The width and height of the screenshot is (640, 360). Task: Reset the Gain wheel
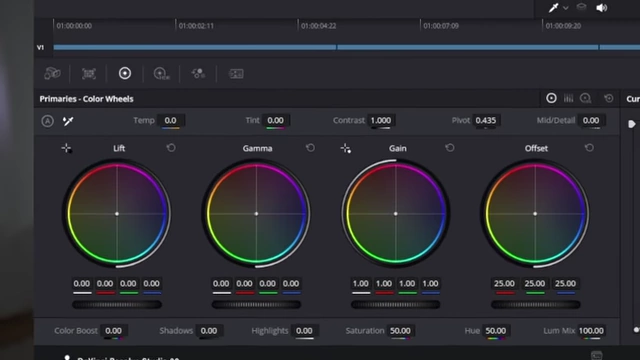click(450, 148)
